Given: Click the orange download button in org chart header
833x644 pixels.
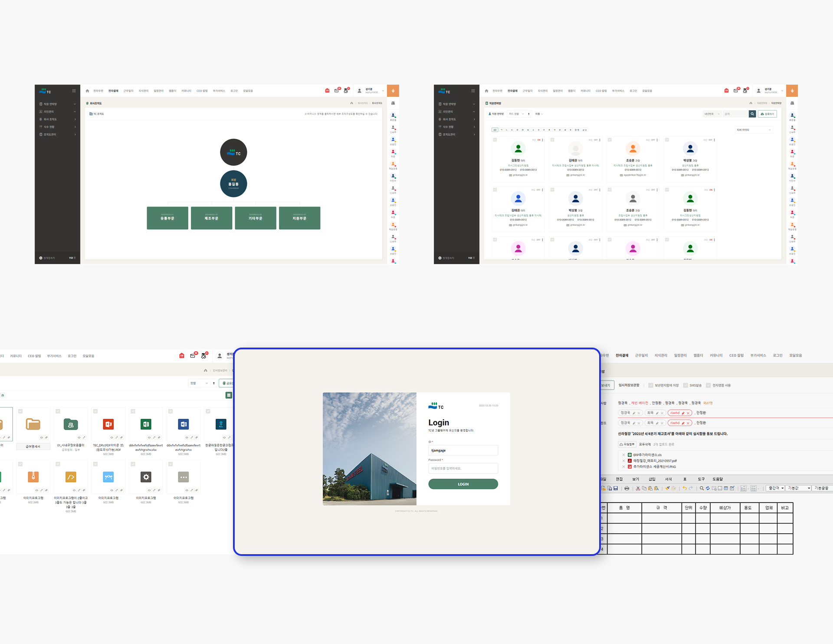Looking at the screenshot, I should coord(393,91).
